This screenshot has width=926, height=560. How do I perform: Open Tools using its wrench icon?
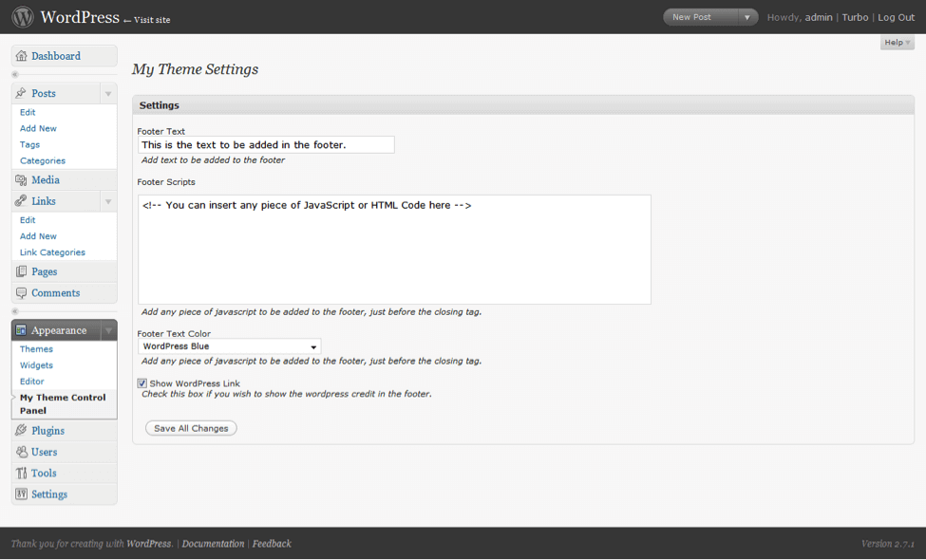coord(21,473)
